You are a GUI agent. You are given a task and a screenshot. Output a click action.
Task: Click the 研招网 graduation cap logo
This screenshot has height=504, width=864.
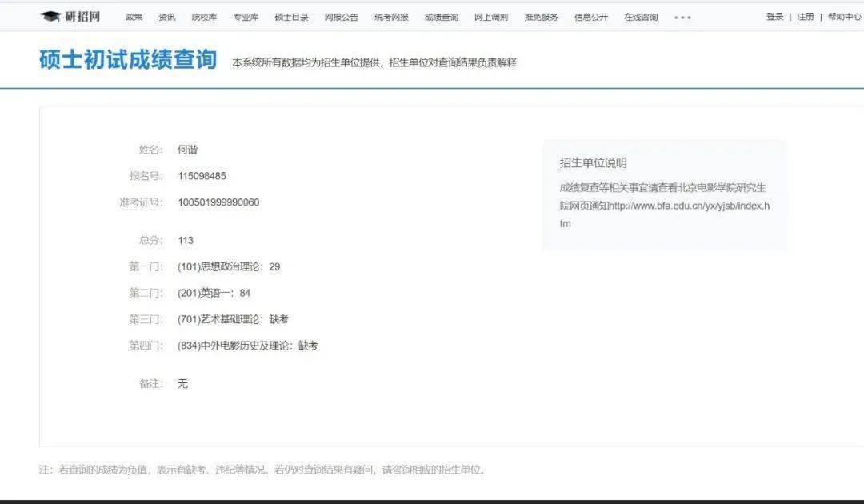click(70, 17)
